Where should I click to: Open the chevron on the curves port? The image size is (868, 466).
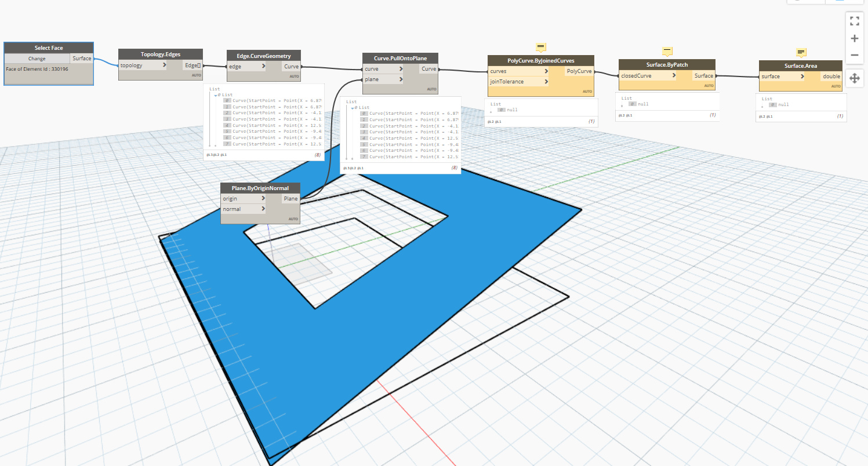546,71
